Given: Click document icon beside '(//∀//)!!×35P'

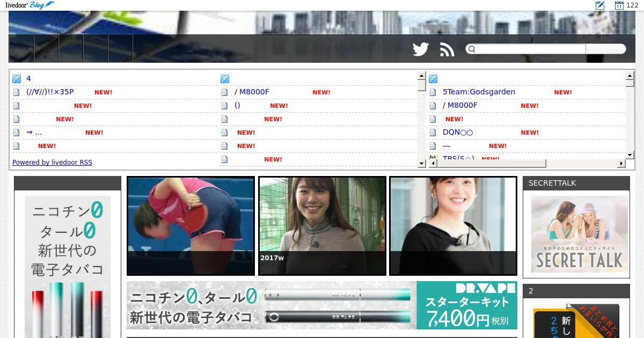Looking at the screenshot, I should pyautogui.click(x=16, y=92).
